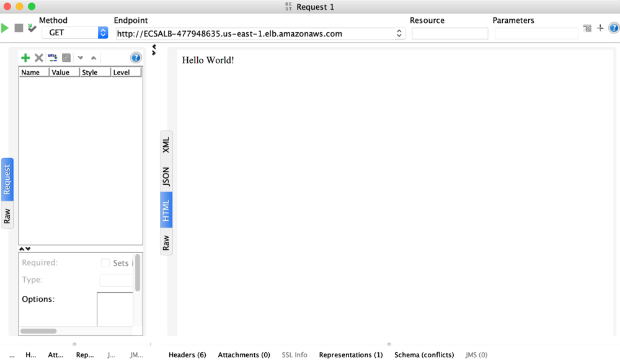
Task: Submit the request with the green arrow
Action: point(4,27)
